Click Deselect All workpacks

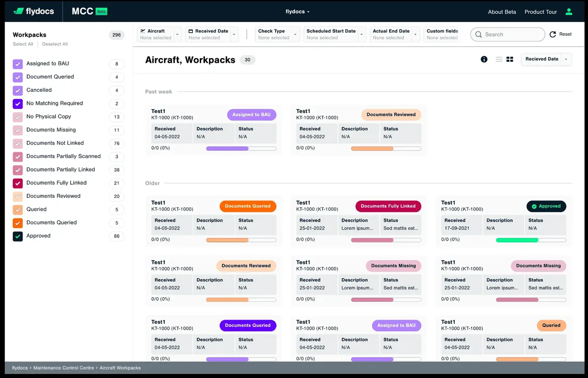[55, 44]
